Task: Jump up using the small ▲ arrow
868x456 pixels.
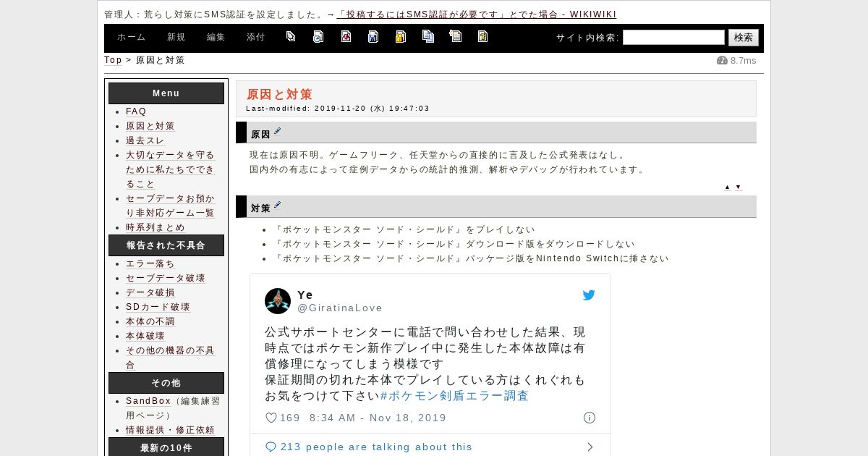Action: pos(727,187)
